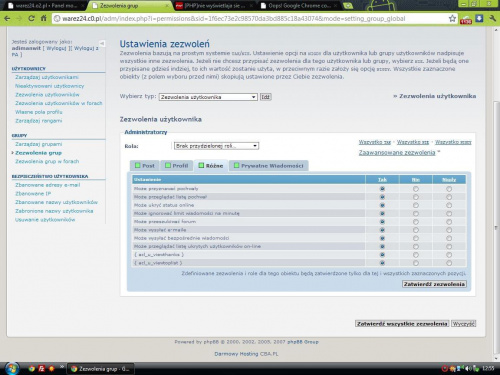500x375 pixels.
Task: Go back with the browser back arrow
Action: tap(7, 18)
